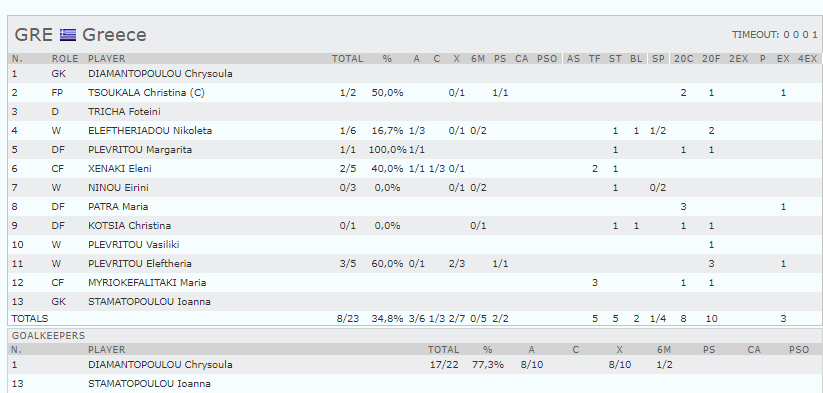Select player ELEFTHERIADOU Nikoleta

150,131
